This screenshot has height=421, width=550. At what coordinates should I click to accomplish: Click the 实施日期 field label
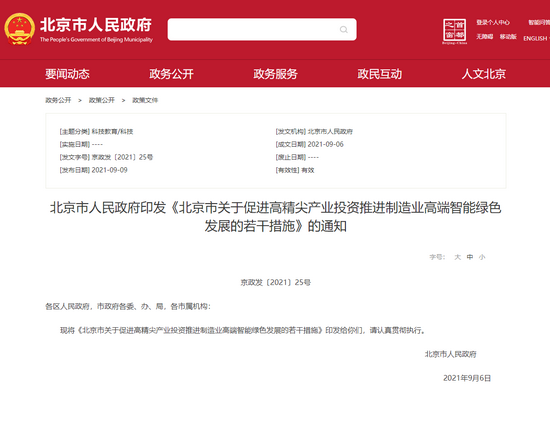75,144
